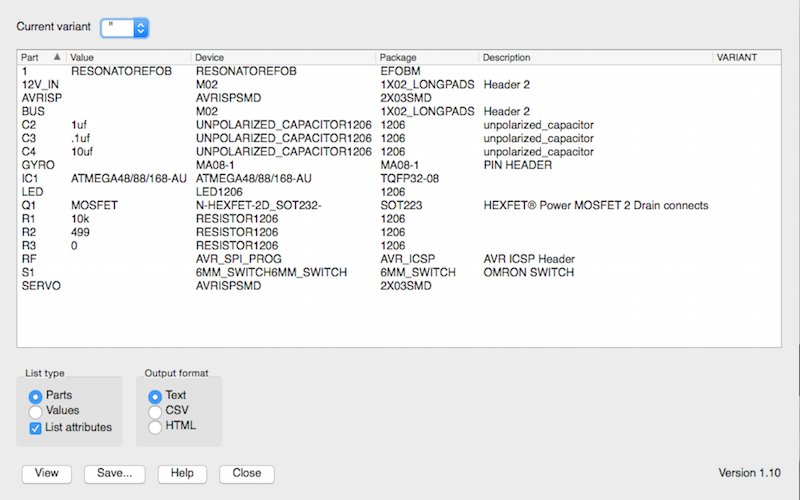Click the OMRON SWITCH description
The height and width of the screenshot is (500, 800).
tap(529, 272)
